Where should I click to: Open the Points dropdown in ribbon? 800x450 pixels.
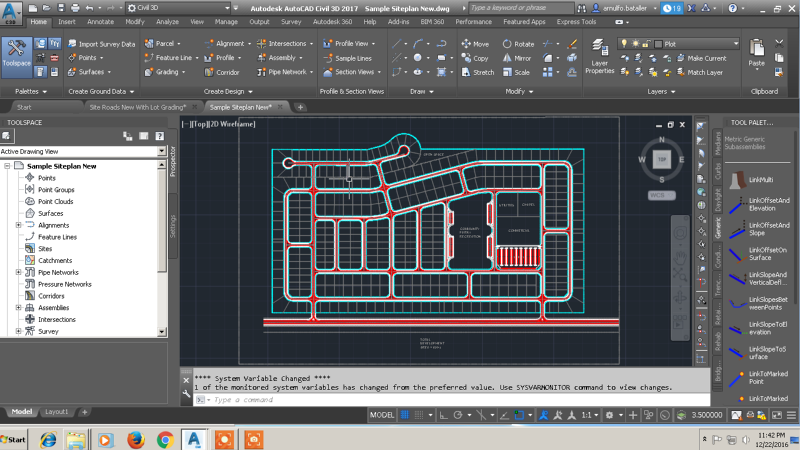86,58
